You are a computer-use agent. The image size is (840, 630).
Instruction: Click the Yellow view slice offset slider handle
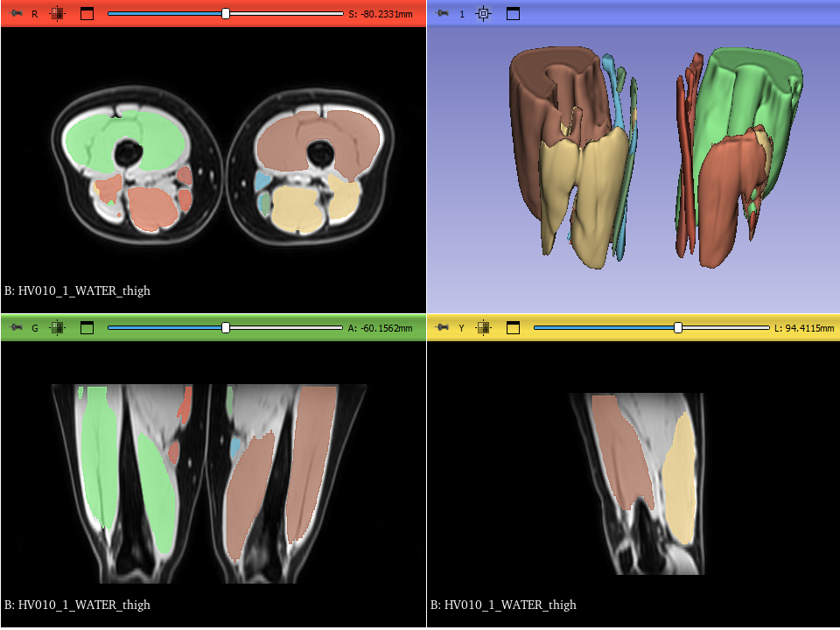[677, 327]
